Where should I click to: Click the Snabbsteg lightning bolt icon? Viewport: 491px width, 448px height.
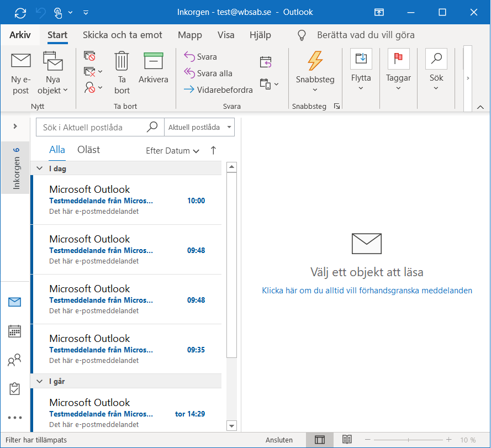click(315, 60)
